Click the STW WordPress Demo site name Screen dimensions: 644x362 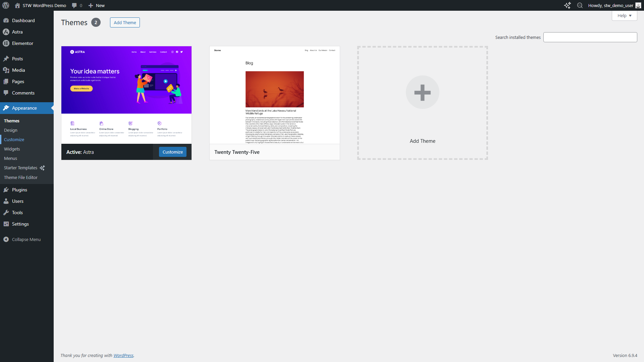pos(44,5)
